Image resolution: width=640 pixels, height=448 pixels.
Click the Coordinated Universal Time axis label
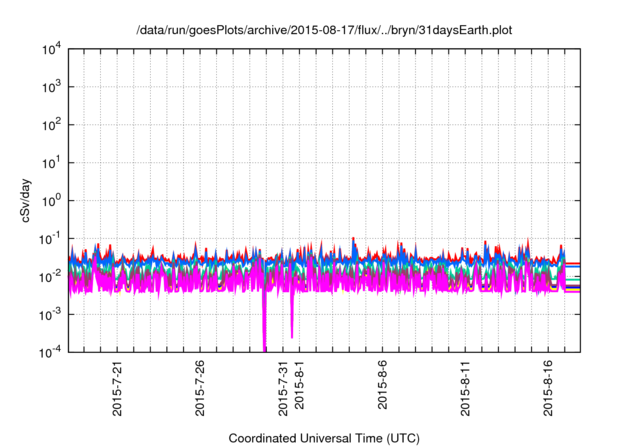(x=325, y=438)
